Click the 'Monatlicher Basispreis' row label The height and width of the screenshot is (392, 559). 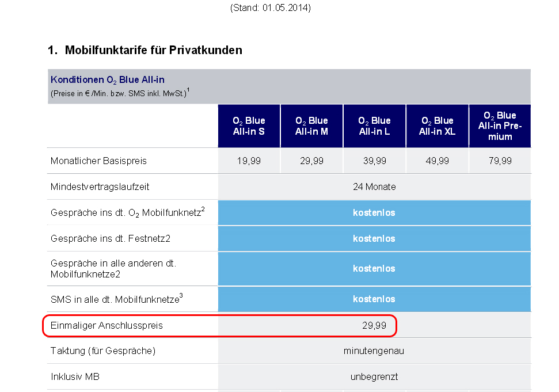click(x=98, y=161)
